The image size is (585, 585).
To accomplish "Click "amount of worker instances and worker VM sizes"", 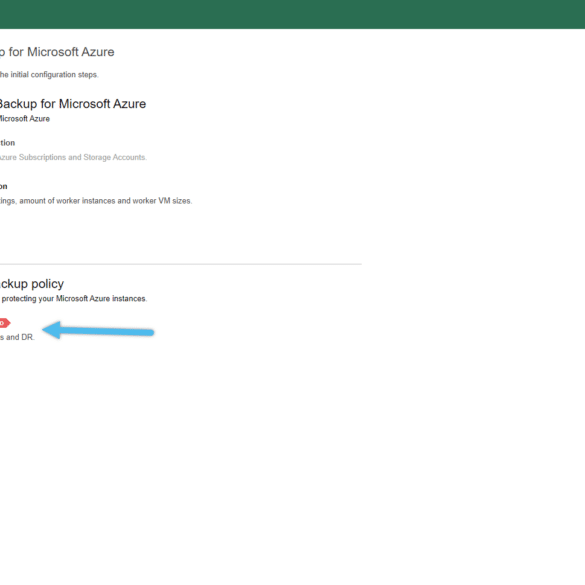I will point(106,201).
